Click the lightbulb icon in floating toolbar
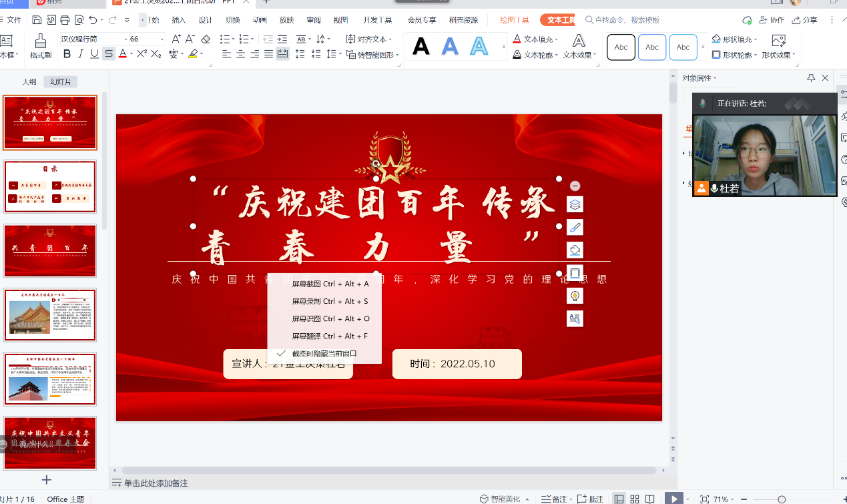This screenshot has height=504, width=847. point(575,295)
